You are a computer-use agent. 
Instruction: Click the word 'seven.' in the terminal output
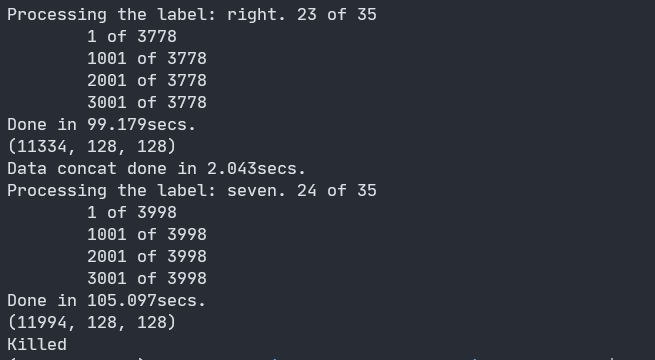256,191
